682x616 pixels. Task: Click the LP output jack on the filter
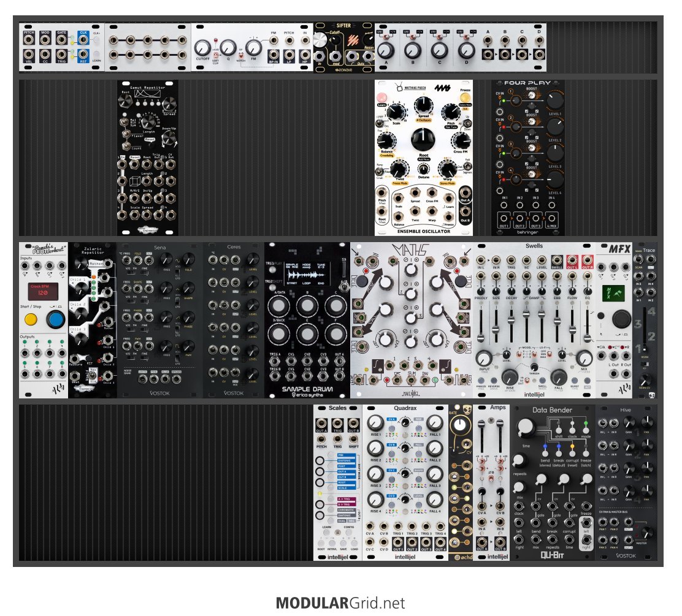(289, 55)
